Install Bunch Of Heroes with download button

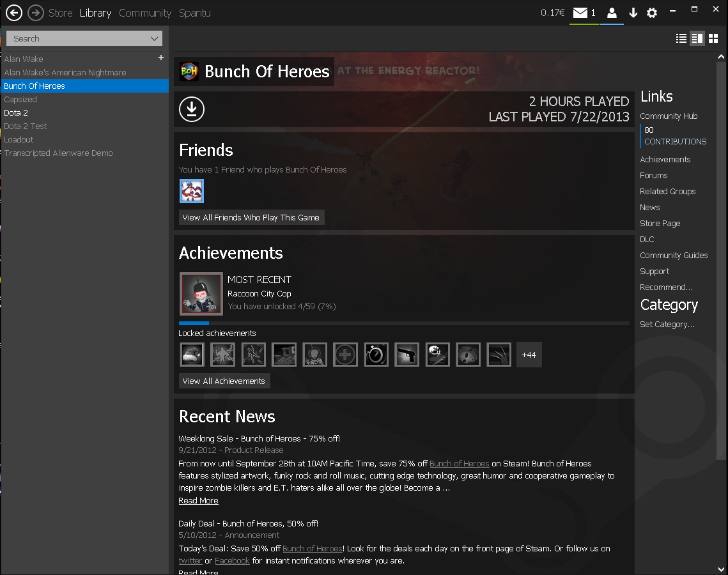(192, 109)
